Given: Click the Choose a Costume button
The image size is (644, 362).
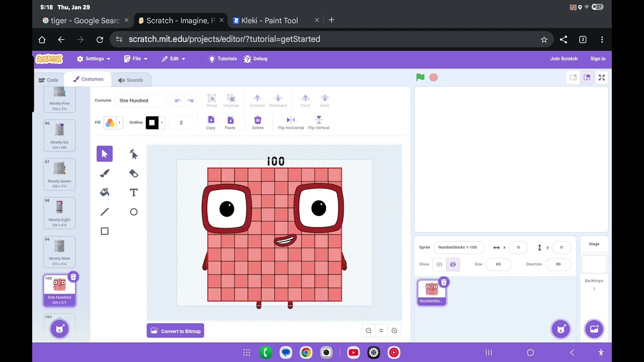Looking at the screenshot, I should [x=59, y=329].
